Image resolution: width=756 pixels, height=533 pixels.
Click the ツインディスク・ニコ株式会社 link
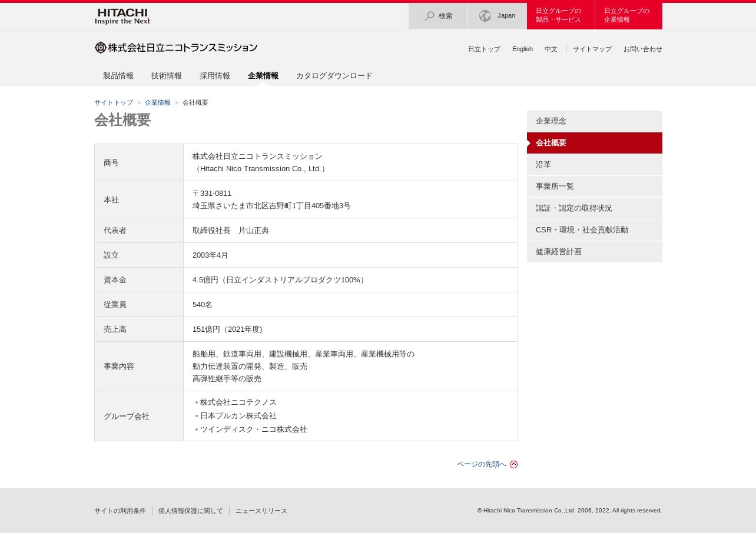[x=254, y=429]
